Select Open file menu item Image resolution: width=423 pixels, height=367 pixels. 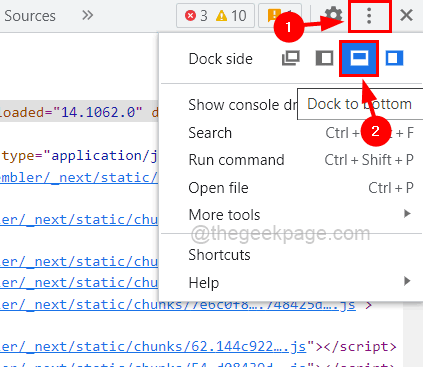(x=292, y=188)
